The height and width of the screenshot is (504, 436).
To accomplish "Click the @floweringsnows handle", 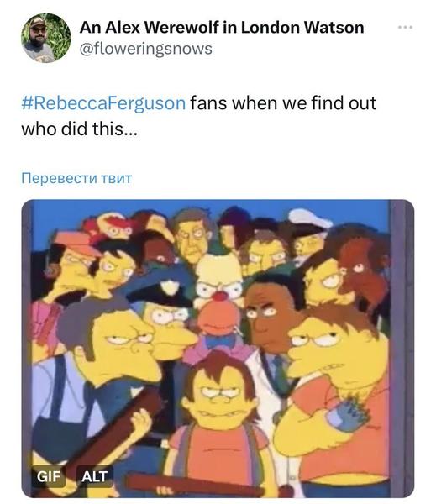I will (x=145, y=49).
